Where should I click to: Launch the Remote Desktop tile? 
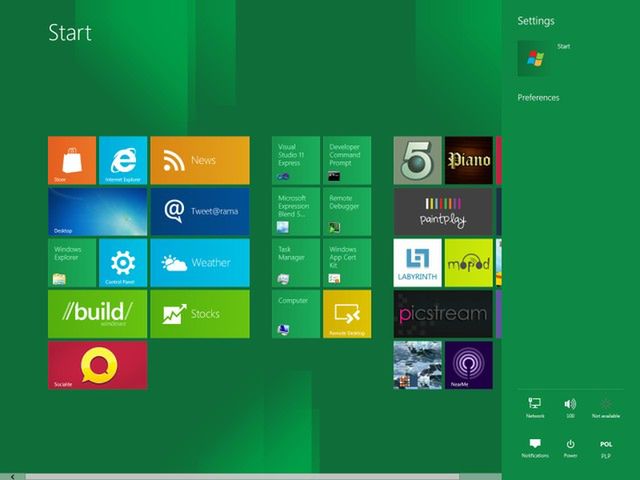pos(347,314)
